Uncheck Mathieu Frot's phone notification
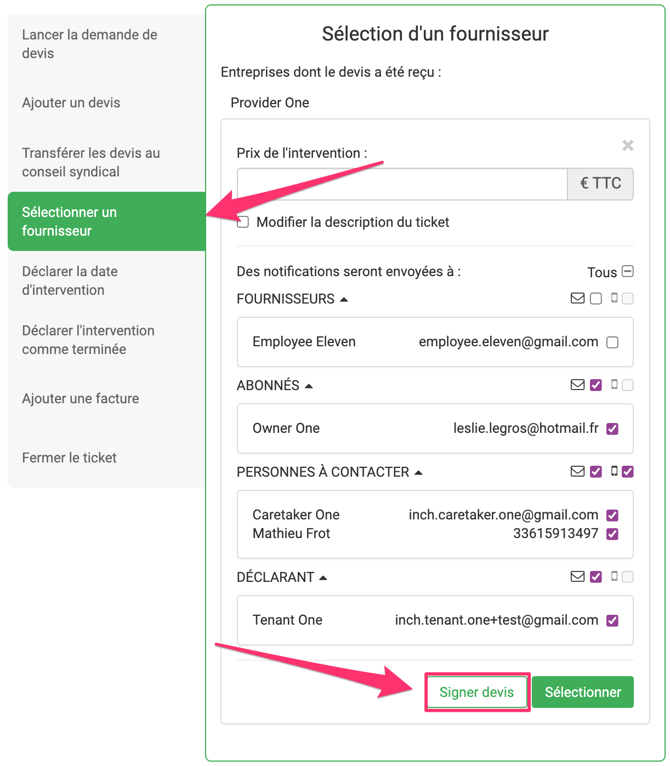 coord(612,534)
